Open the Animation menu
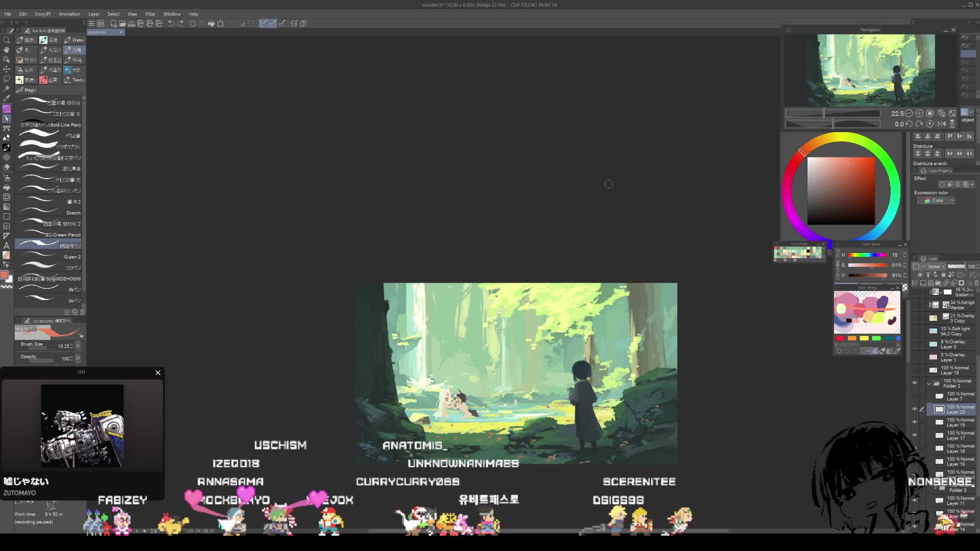 (69, 14)
